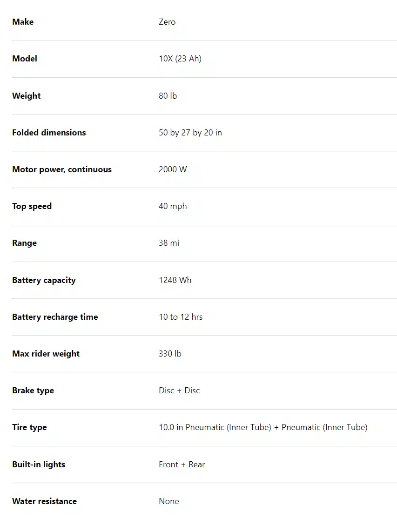Click the 10 to 12 hrs value

pos(181,317)
